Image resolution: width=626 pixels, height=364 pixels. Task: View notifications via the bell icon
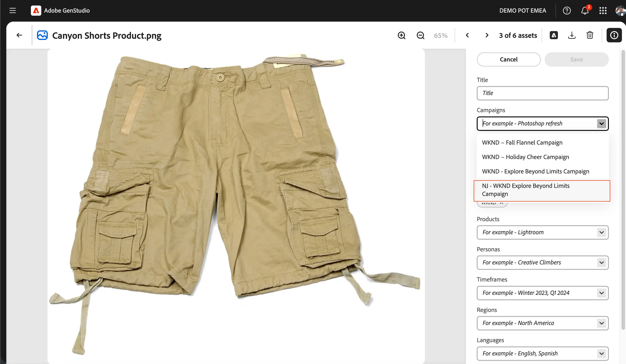pos(585,10)
